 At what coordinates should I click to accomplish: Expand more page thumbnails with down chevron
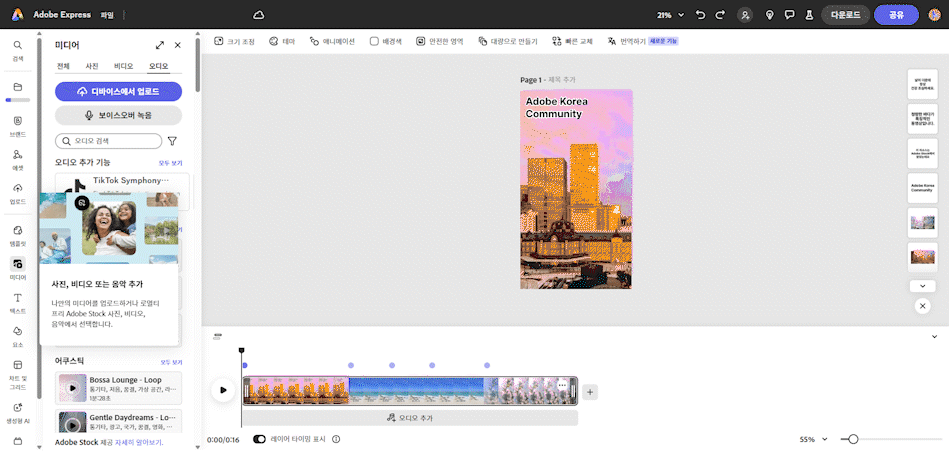[922, 286]
